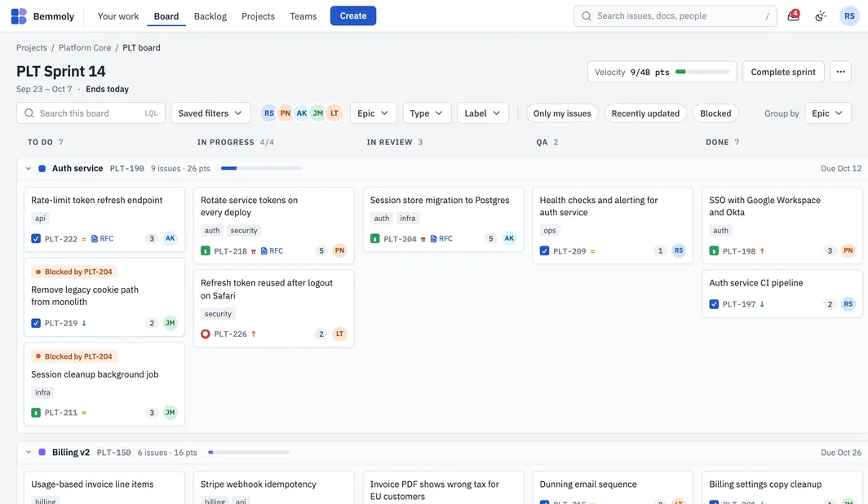Open the Teams menu

tap(303, 16)
